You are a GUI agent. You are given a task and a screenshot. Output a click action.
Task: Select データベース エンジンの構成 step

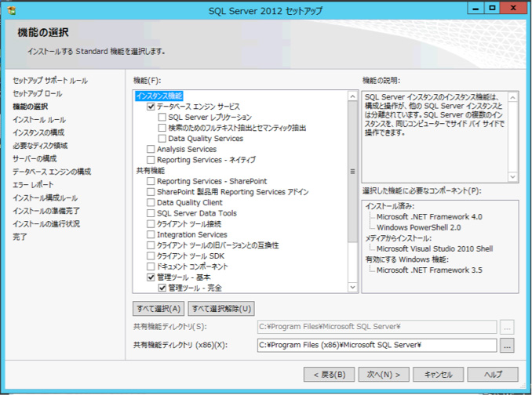pyautogui.click(x=52, y=172)
